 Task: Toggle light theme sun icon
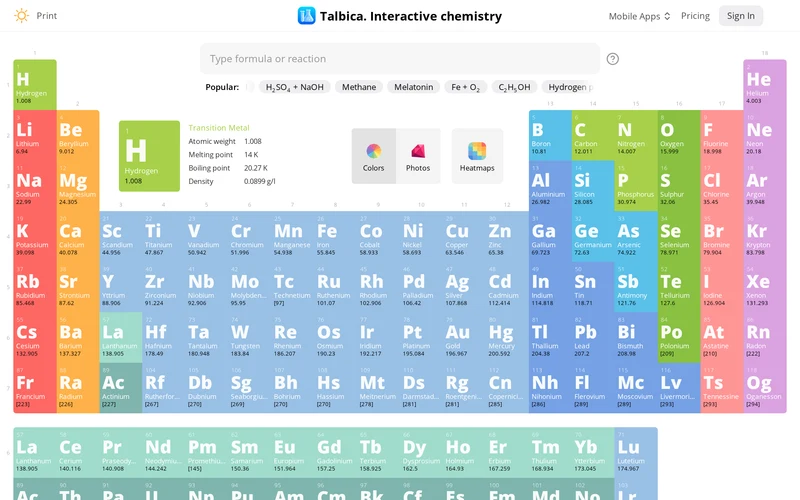[21, 16]
